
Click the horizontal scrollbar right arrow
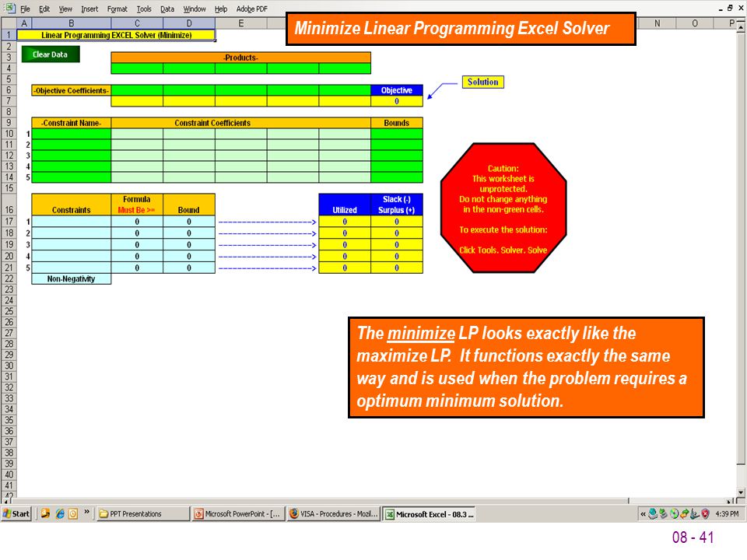[x=731, y=501]
